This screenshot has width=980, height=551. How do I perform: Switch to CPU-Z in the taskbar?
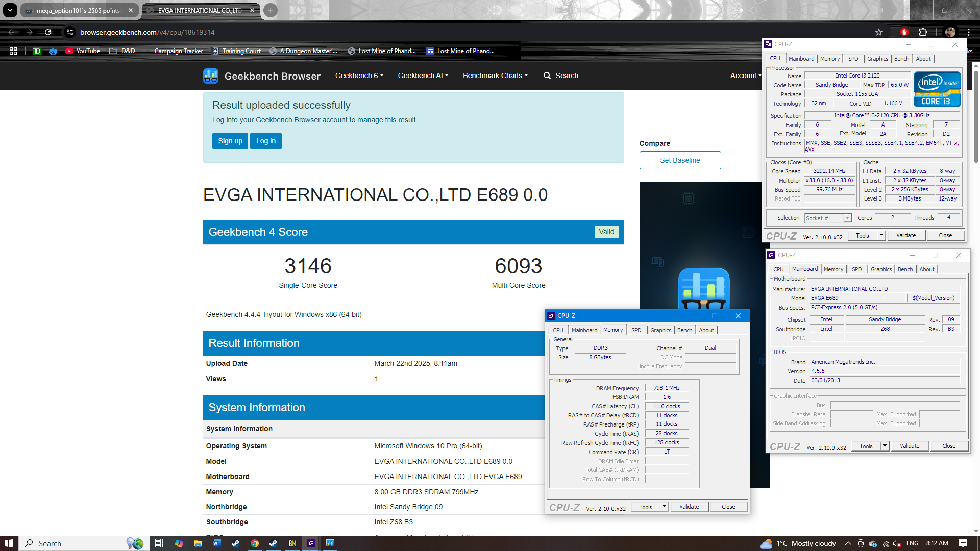(311, 543)
